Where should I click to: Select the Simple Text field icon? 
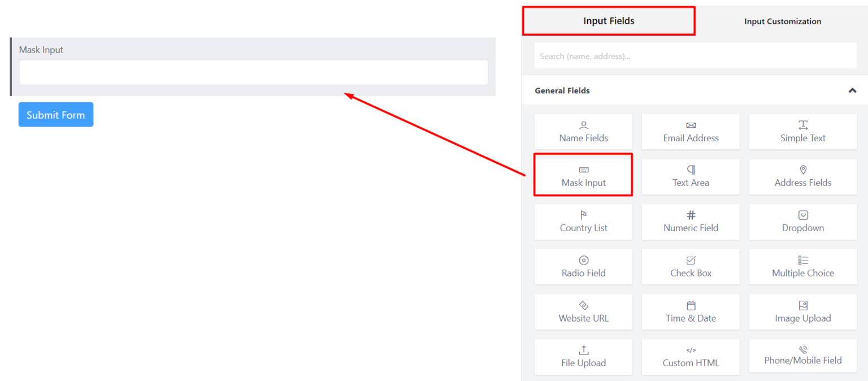click(802, 131)
